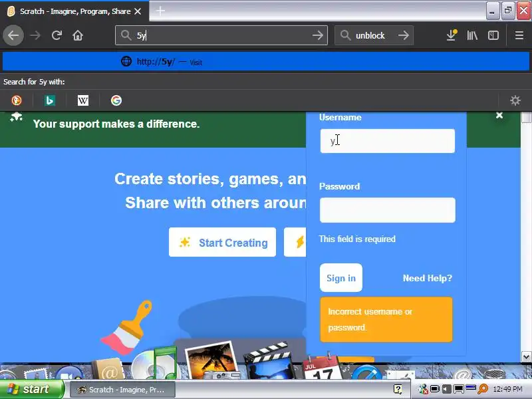Click the Incorrect username or password message
This screenshot has height=399, width=532.
pos(386,320)
